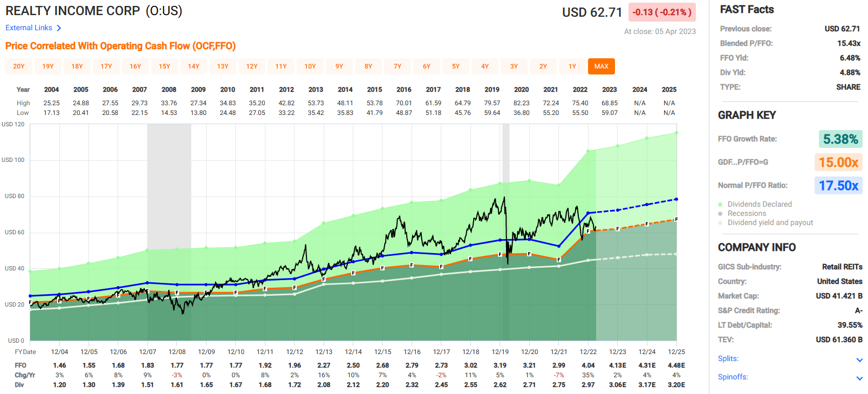Click the estimated FFO value 4.48E
This screenshot has width=868, height=394.
[x=676, y=365]
